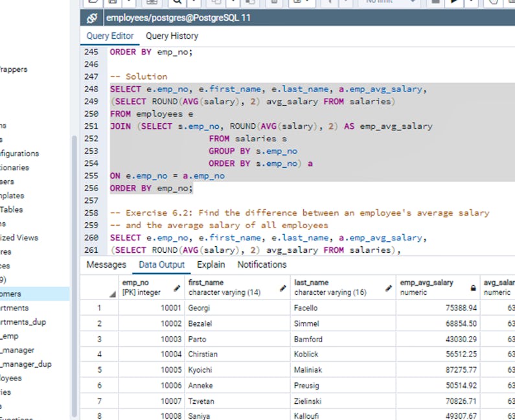Image resolution: width=515 pixels, height=420 pixels.
Task: Open the Explain tab
Action: 211,264
